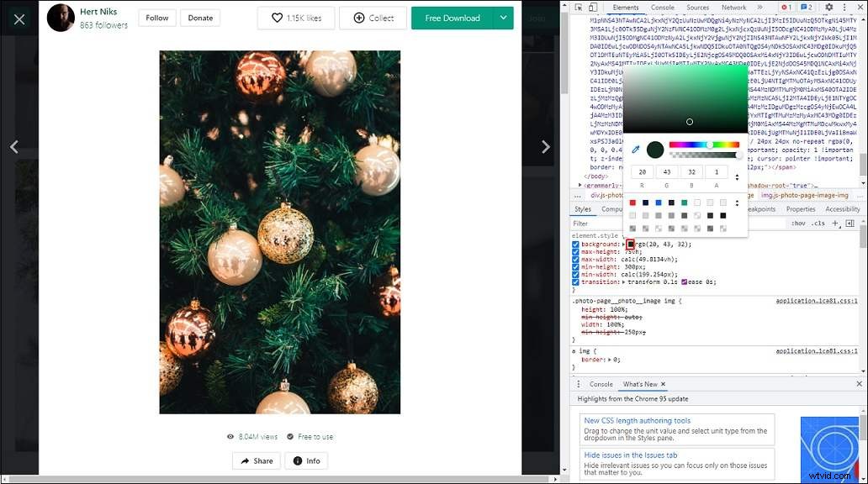Viewport: 868px width, 484px height.
Task: Select the inspect element tool in DevTools
Action: (x=578, y=7)
